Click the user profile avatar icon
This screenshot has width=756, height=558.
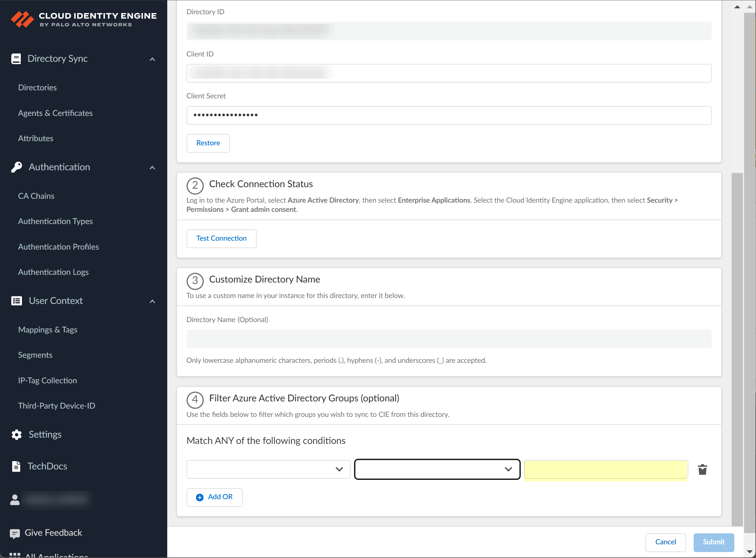pyautogui.click(x=15, y=500)
